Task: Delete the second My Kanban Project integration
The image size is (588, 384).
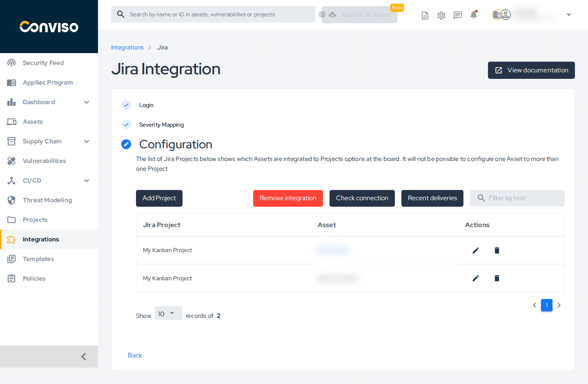Action: 497,278
